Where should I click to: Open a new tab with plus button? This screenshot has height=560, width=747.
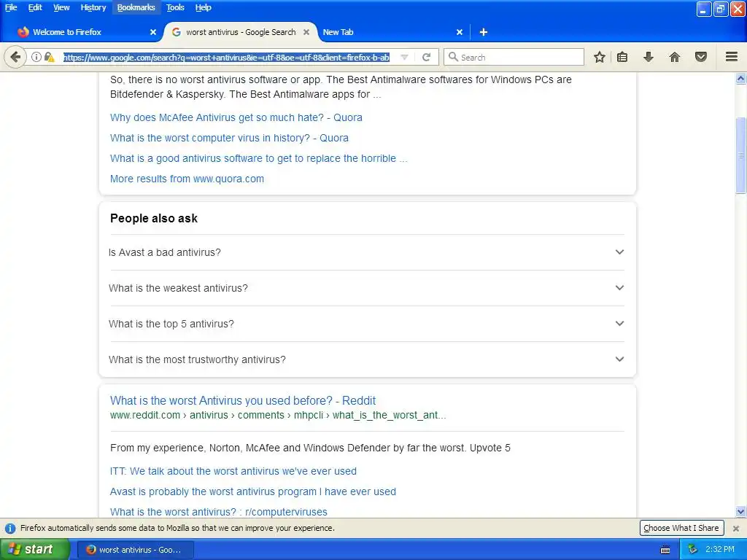(x=483, y=32)
